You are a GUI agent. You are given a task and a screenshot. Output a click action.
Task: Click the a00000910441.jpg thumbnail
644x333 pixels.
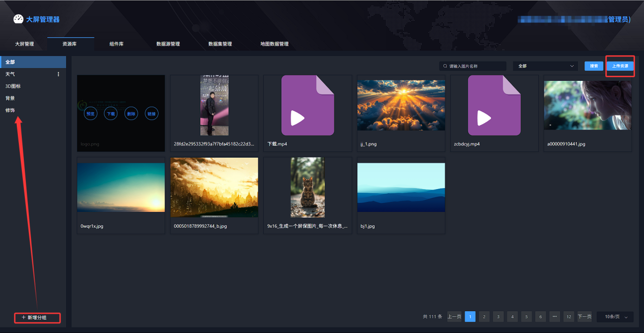[588, 106]
